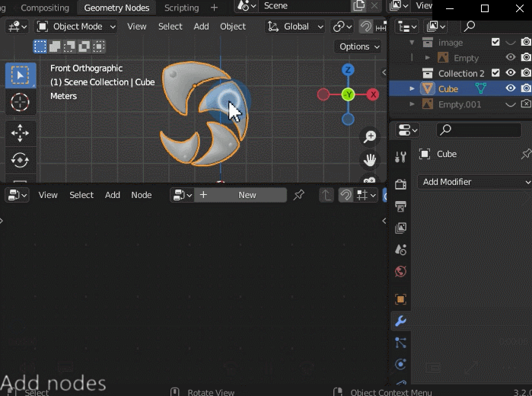Open the viewport Options popover
The image size is (532, 396).
pyautogui.click(x=358, y=46)
